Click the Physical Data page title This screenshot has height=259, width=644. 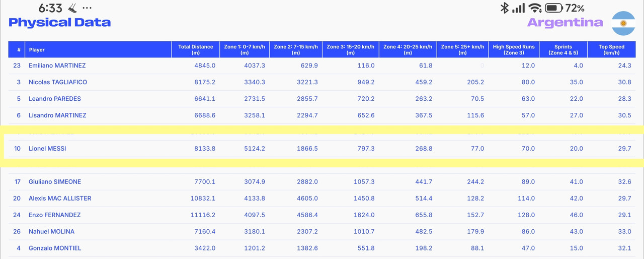(60, 23)
